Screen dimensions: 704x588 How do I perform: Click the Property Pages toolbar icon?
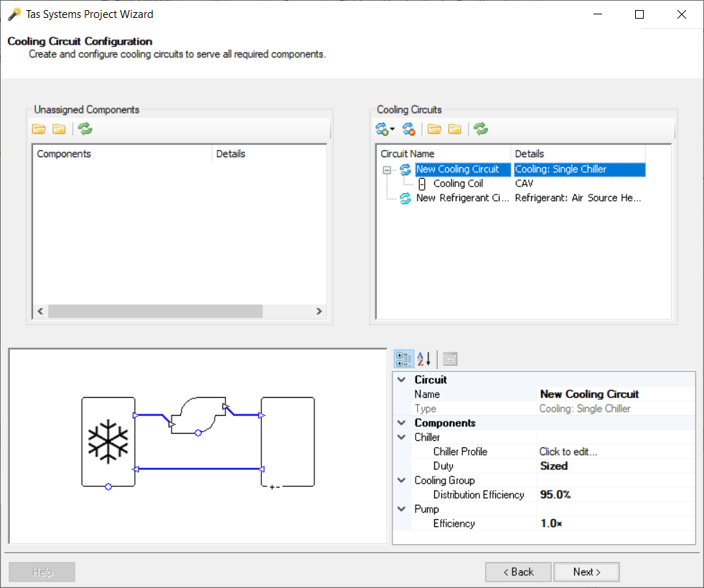click(450, 359)
